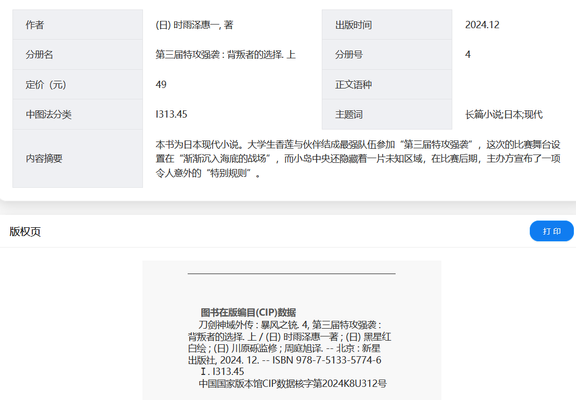Click the 中图法分类 field label

point(48,114)
